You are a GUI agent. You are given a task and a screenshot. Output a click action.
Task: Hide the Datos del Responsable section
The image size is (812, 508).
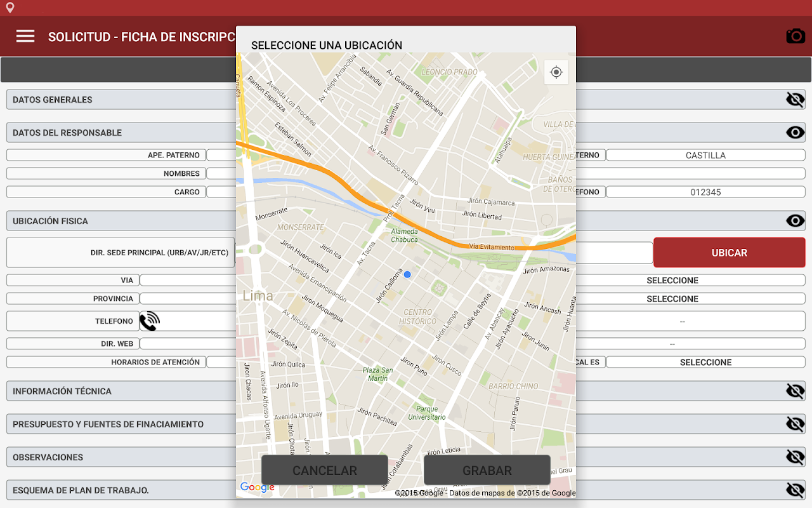coord(796,133)
